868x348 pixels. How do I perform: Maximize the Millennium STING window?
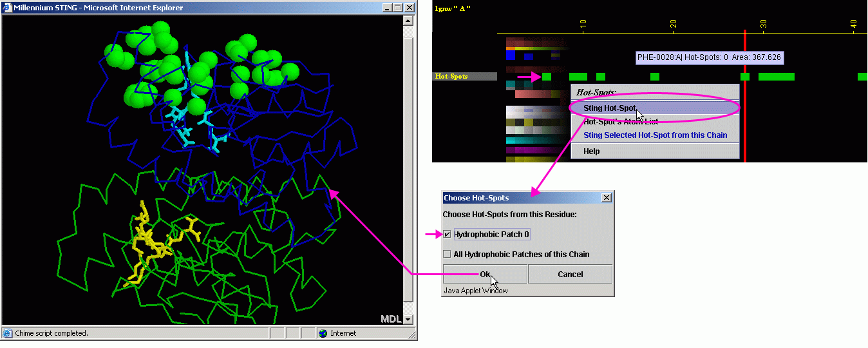click(x=397, y=8)
